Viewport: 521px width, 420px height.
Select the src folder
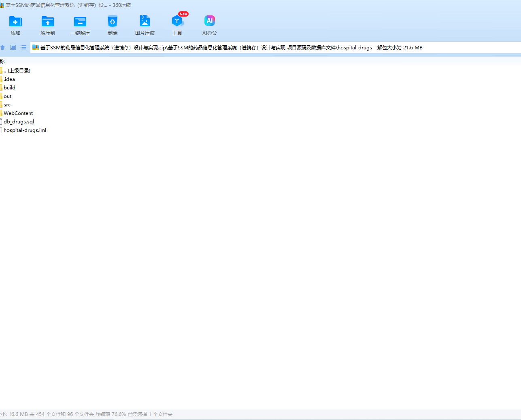pos(7,104)
